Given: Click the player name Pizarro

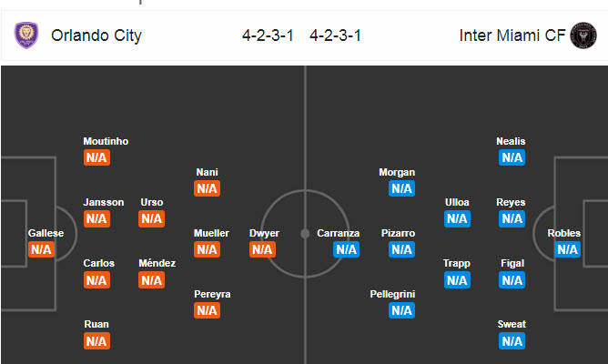Looking at the screenshot, I should coord(397,233).
